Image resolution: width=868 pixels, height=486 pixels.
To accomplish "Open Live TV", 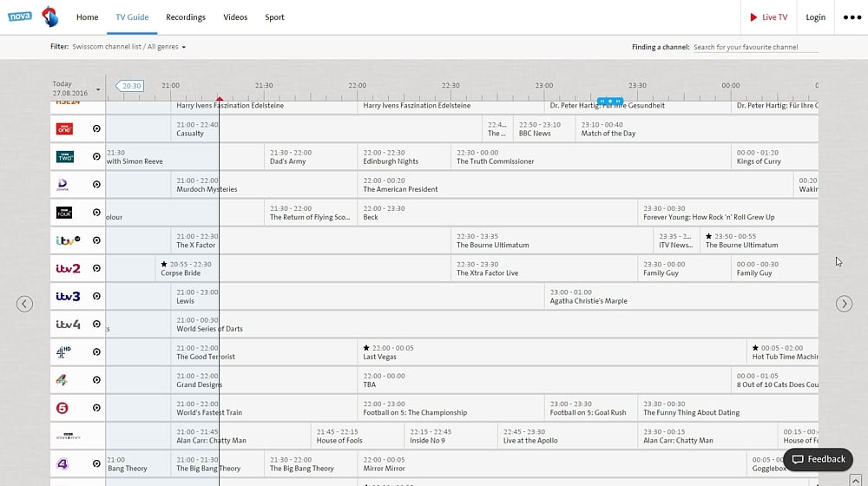I will point(768,17).
